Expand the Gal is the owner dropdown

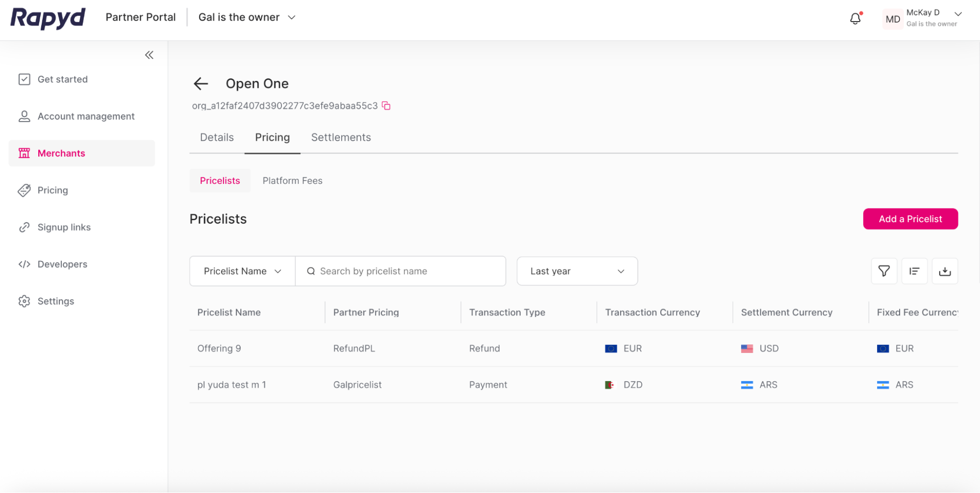click(292, 17)
